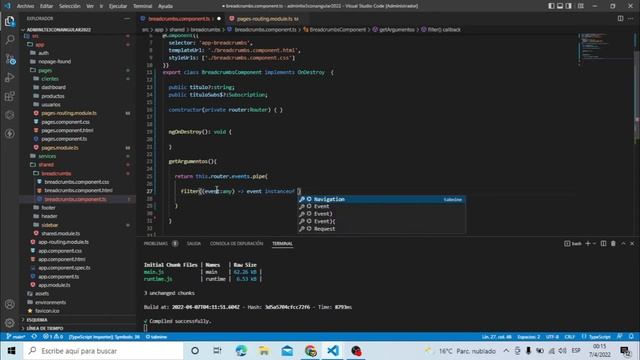Click the main branch indicator in status bar
Screen dimensions: 640x360
(16, 337)
